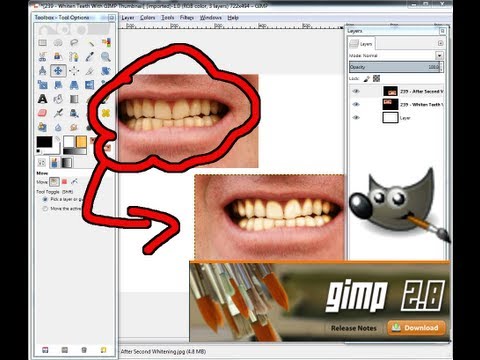Image resolution: width=480 pixels, height=360 pixels.
Task: Open the Colors menu
Action: (x=148, y=18)
